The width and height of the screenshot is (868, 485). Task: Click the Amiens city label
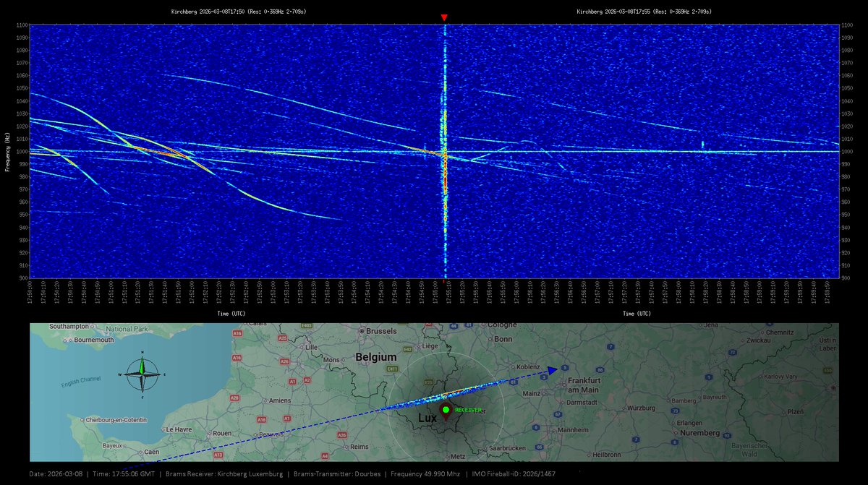280,400
